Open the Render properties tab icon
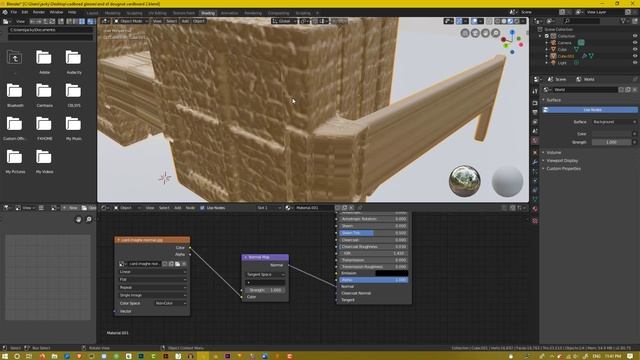 pyautogui.click(x=535, y=103)
